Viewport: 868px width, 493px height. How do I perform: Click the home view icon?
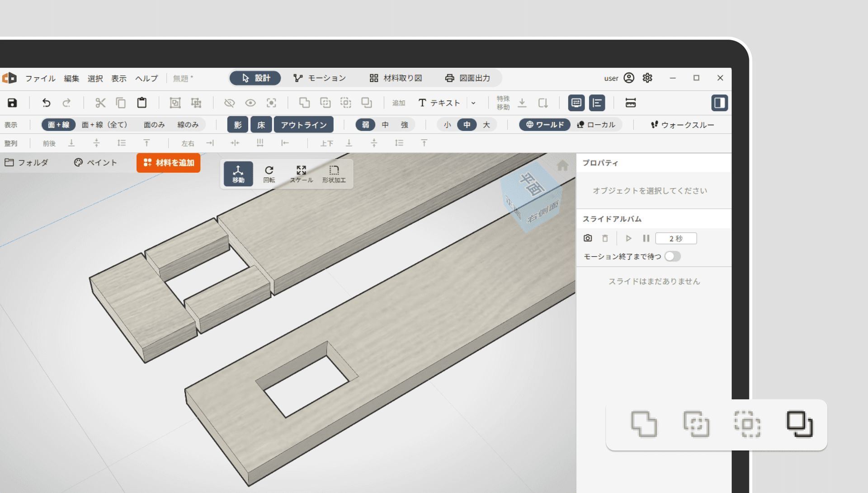(562, 165)
